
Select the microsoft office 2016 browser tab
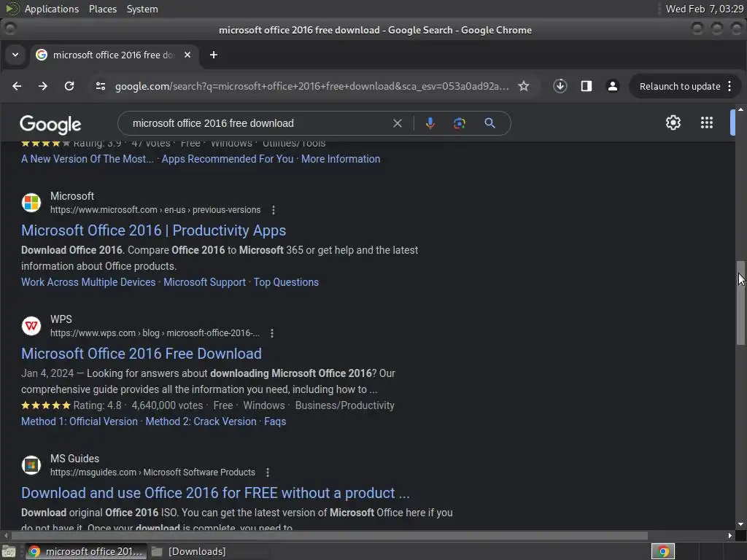[115, 55]
